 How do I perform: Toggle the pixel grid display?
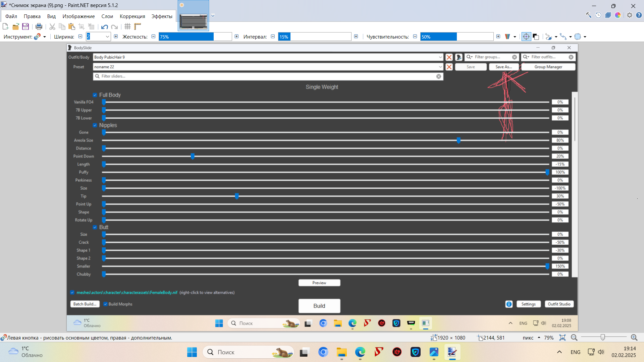[x=128, y=26]
